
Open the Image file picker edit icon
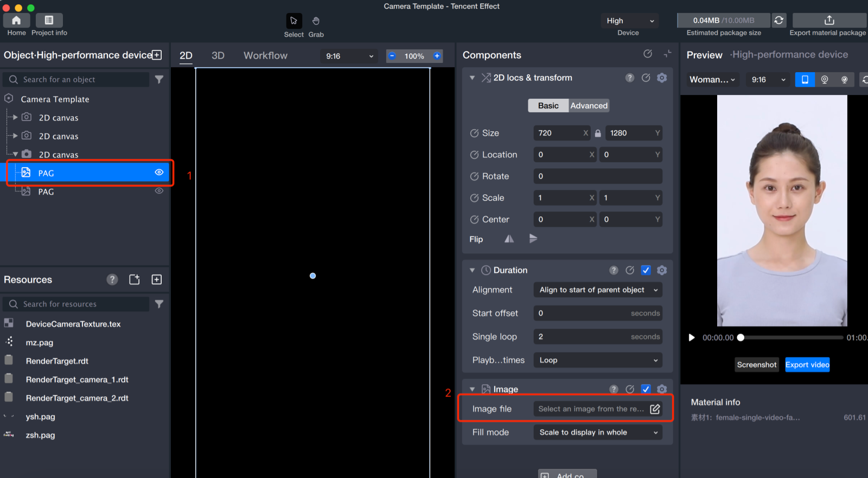pos(655,409)
